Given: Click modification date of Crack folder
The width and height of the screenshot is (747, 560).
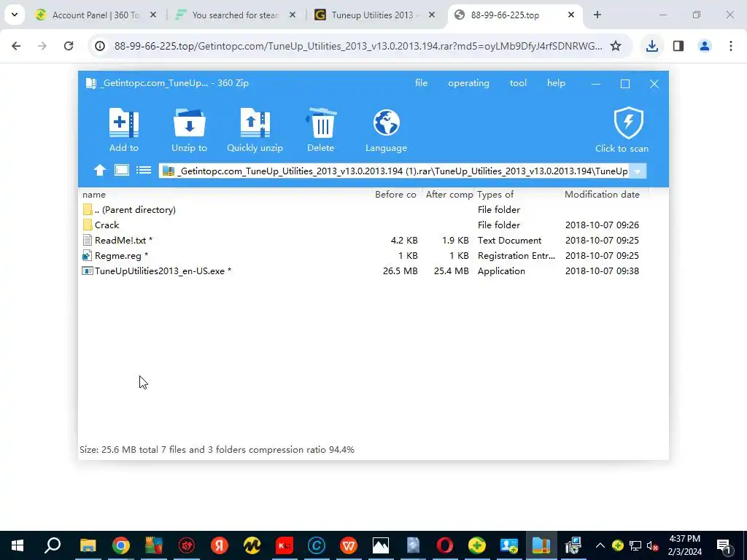Looking at the screenshot, I should [x=602, y=225].
